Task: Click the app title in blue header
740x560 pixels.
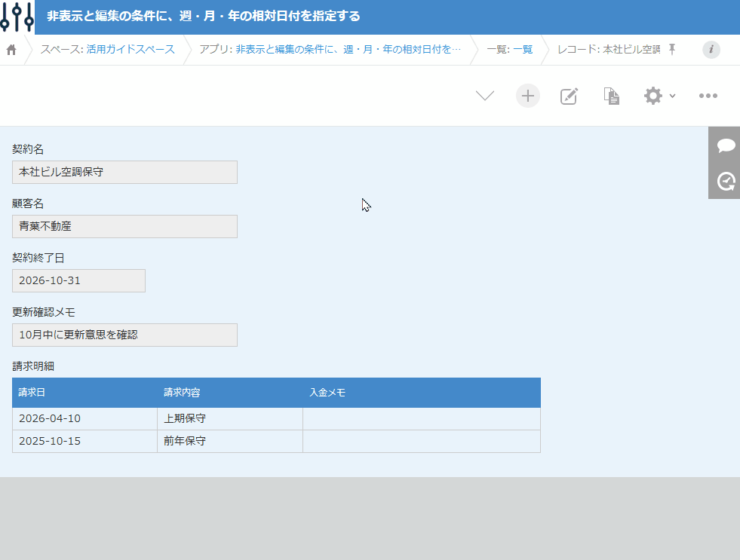Action: [x=204, y=16]
